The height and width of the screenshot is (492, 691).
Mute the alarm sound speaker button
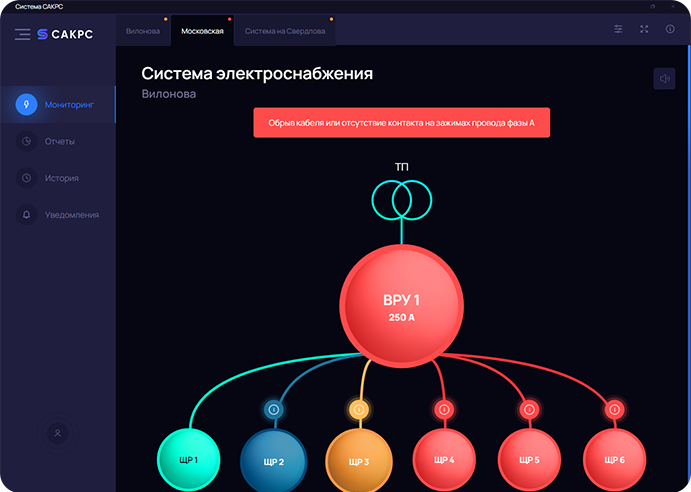(x=664, y=79)
